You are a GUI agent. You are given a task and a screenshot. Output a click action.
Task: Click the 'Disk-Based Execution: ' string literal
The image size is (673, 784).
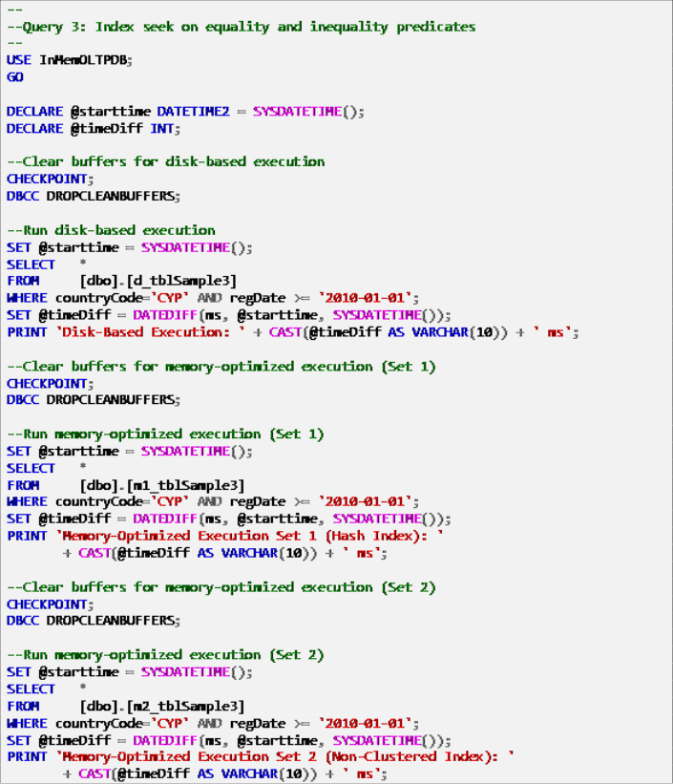151,332
